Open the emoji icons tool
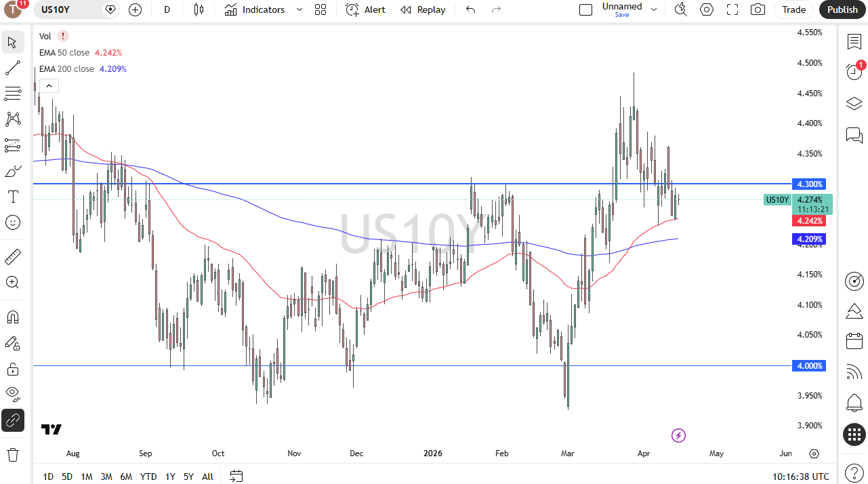 point(12,222)
